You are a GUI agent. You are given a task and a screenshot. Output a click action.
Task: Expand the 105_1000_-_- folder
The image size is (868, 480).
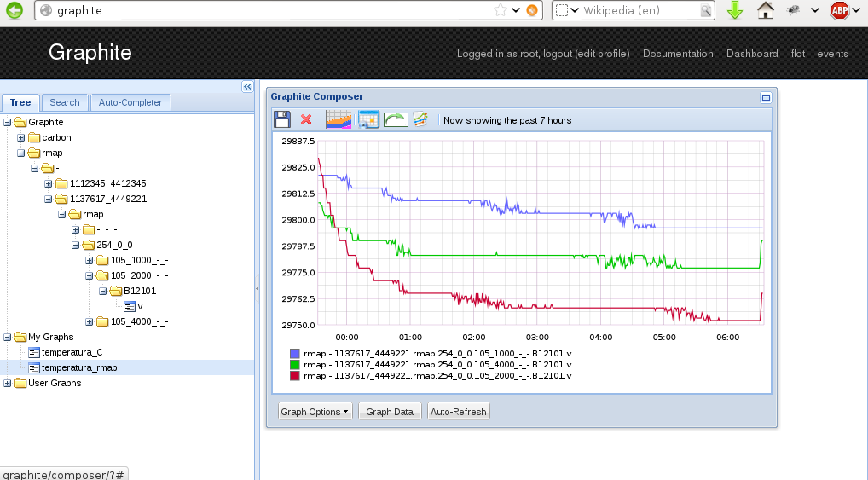pyautogui.click(x=90, y=260)
